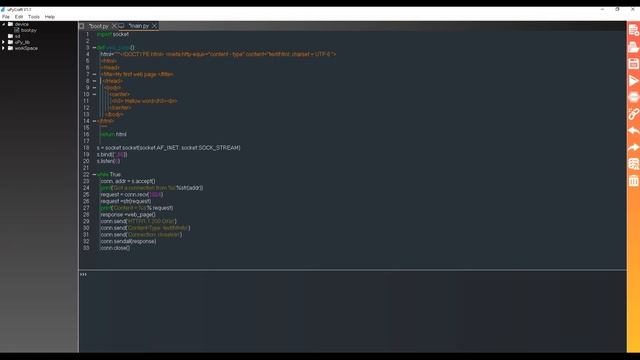640x360 pixels.
Task: Click the 's.bind' line of code
Action: 112,154
